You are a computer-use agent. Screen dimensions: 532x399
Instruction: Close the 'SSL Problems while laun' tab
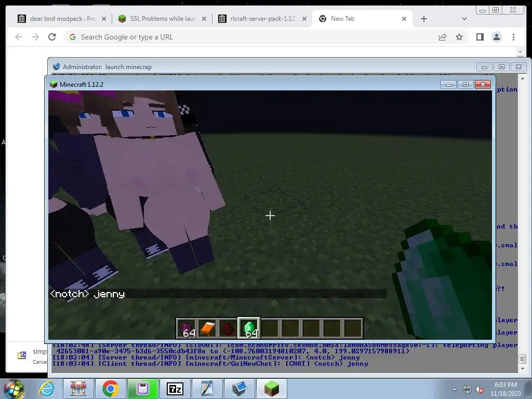[204, 19]
